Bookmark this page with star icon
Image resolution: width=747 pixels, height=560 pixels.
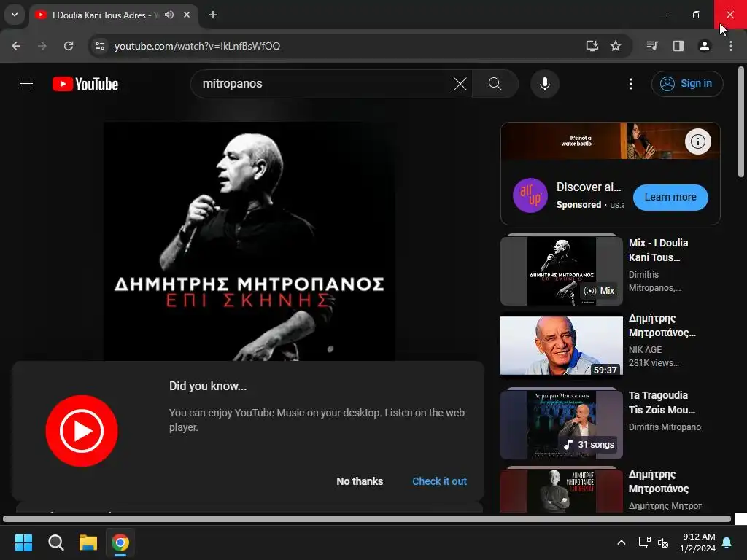coord(616,46)
